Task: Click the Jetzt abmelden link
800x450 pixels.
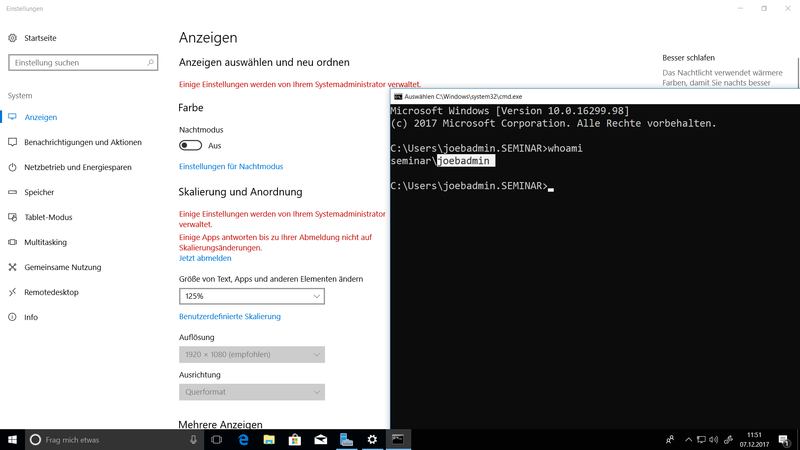Action: pos(205,258)
